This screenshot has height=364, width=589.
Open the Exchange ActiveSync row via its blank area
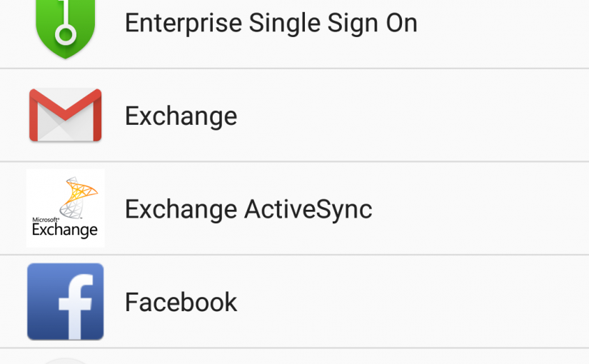coord(480,208)
